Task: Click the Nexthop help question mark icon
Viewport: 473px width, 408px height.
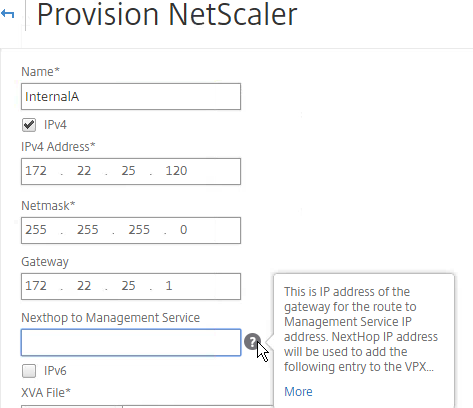Action: tap(252, 342)
